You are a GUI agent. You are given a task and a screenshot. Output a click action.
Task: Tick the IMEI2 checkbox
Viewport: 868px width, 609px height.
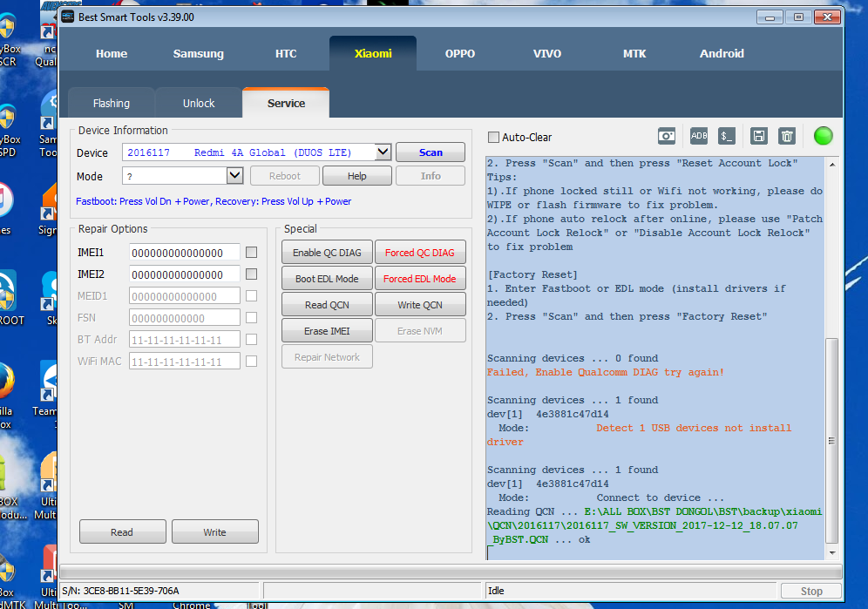251,274
